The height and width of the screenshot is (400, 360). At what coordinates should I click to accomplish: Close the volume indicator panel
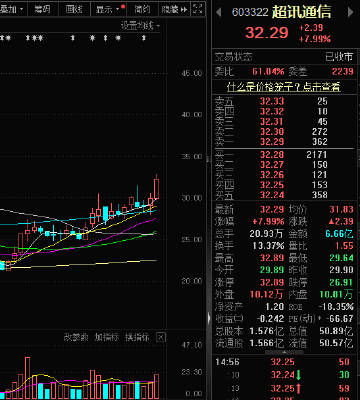[161, 337]
